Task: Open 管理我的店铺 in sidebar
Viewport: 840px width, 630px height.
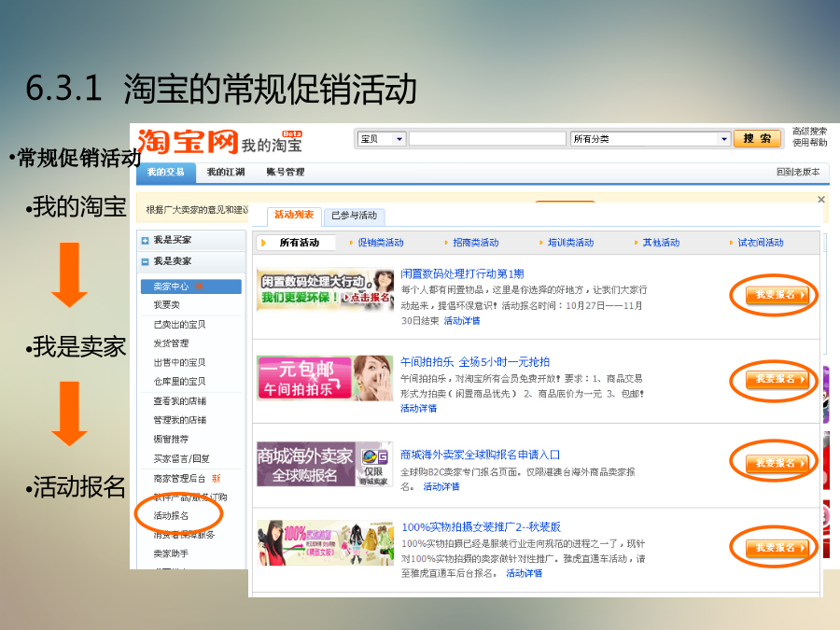Action: pyautogui.click(x=179, y=420)
